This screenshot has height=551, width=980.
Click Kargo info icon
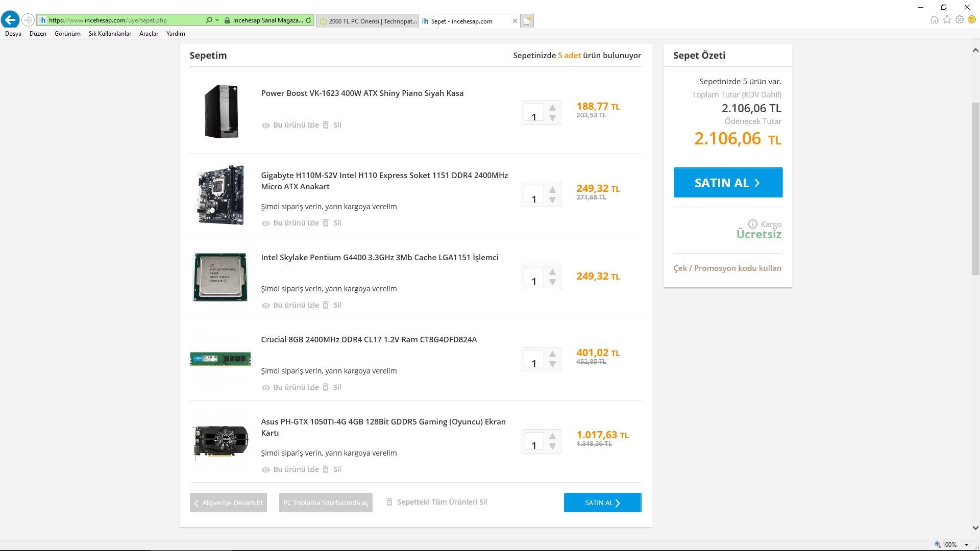pos(752,224)
